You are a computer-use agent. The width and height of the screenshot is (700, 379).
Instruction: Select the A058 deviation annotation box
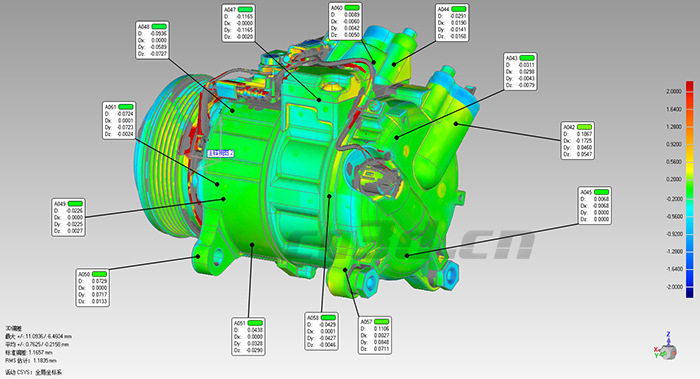pyautogui.click(x=321, y=331)
